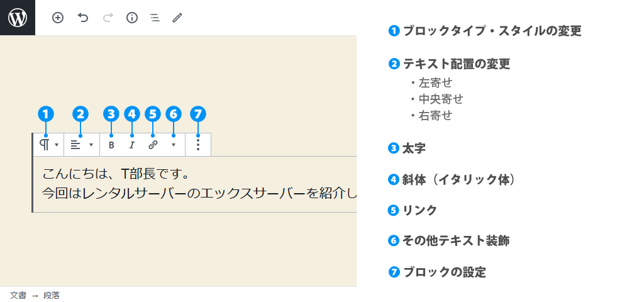Toggle bold formatting
The width and height of the screenshot is (644, 302).
[111, 145]
